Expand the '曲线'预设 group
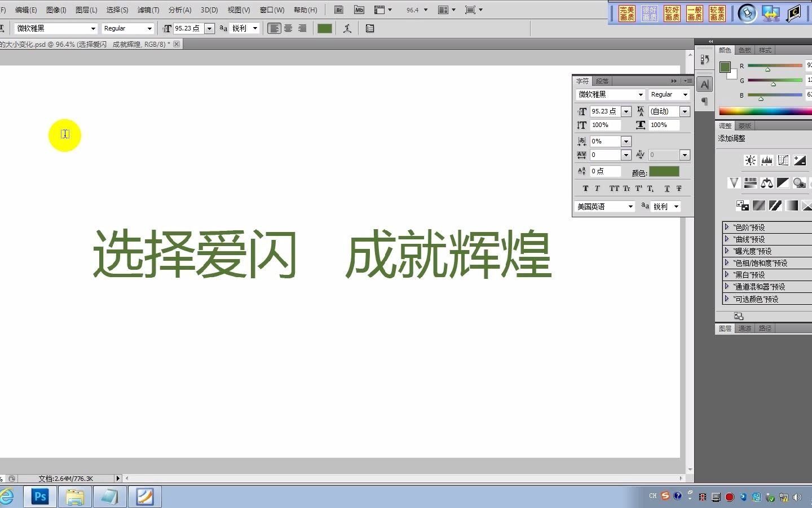 point(726,239)
